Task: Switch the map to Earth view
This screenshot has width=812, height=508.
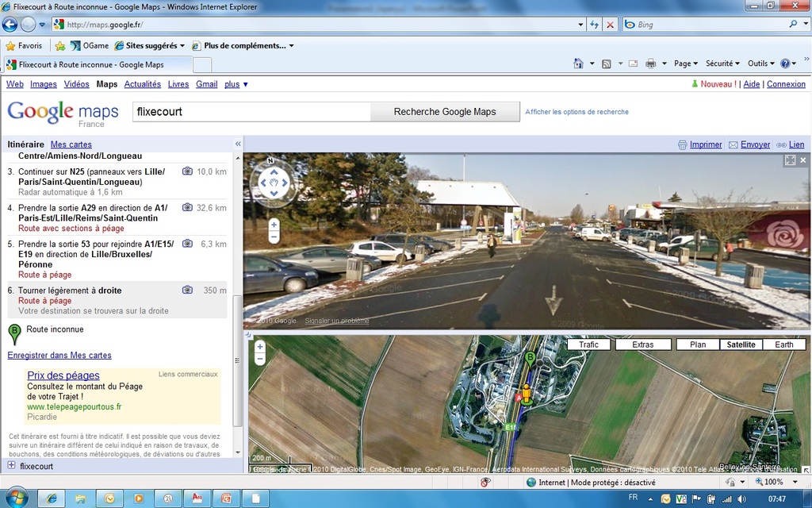Action: [x=783, y=344]
